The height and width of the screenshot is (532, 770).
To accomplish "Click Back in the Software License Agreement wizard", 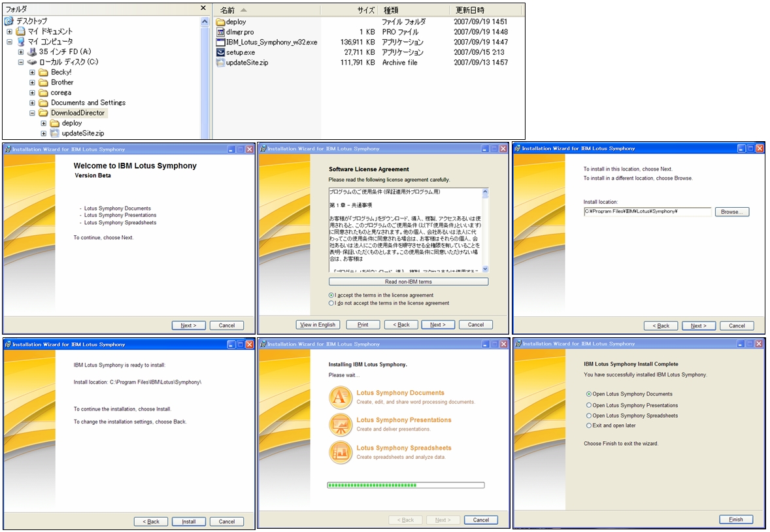I will [x=401, y=325].
